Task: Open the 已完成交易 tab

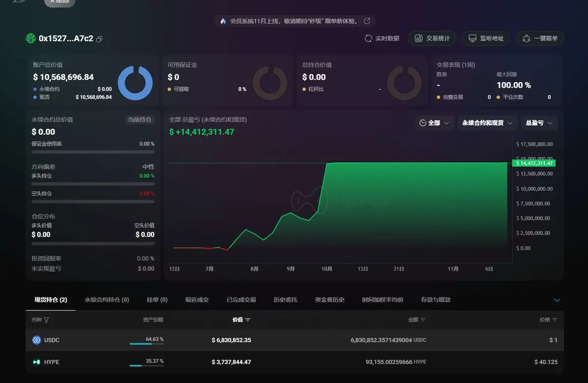Action: (241, 300)
